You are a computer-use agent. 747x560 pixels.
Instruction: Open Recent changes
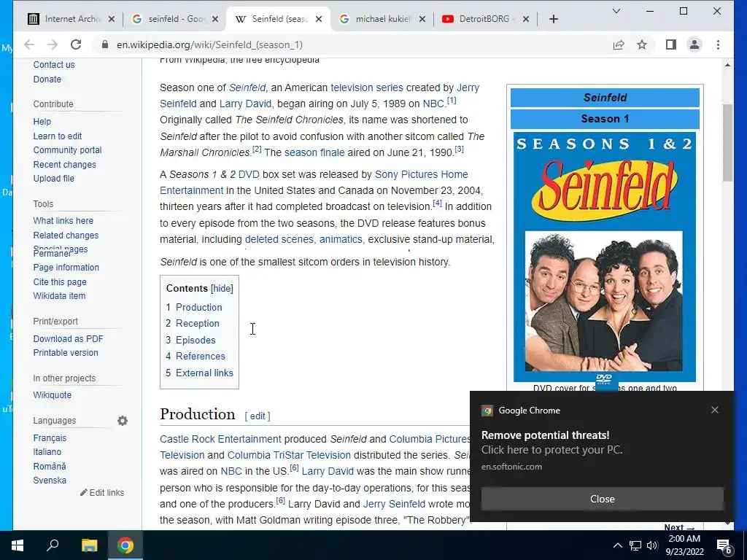(64, 165)
